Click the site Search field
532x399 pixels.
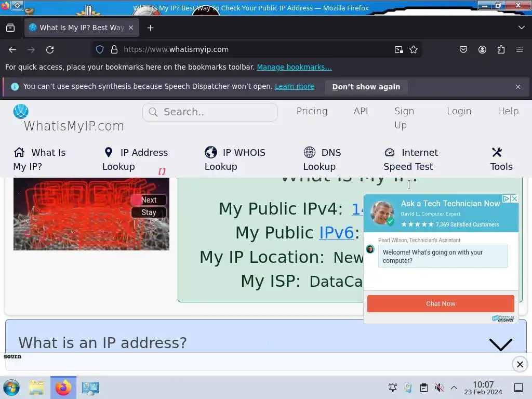[x=210, y=112]
